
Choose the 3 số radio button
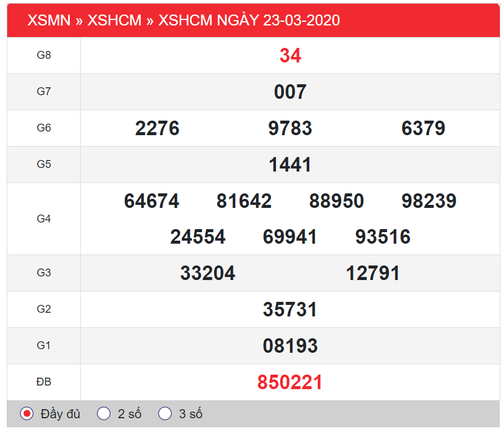pyautogui.click(x=165, y=414)
